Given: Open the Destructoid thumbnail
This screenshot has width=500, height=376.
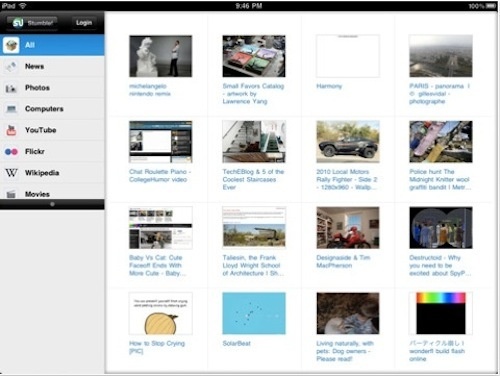Looking at the screenshot, I should (x=441, y=228).
